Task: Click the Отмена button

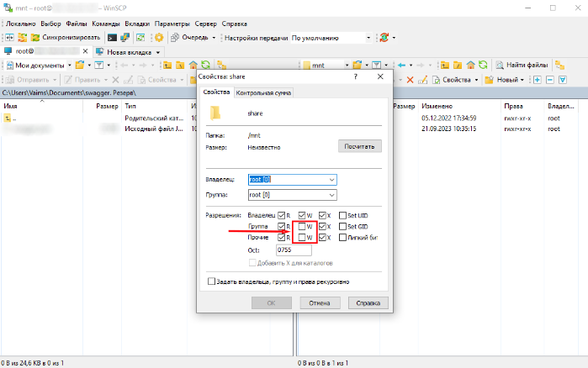Action: 320,302
